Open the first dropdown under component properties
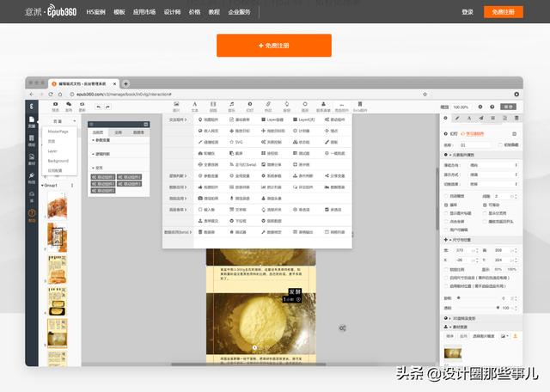 [x=492, y=165]
